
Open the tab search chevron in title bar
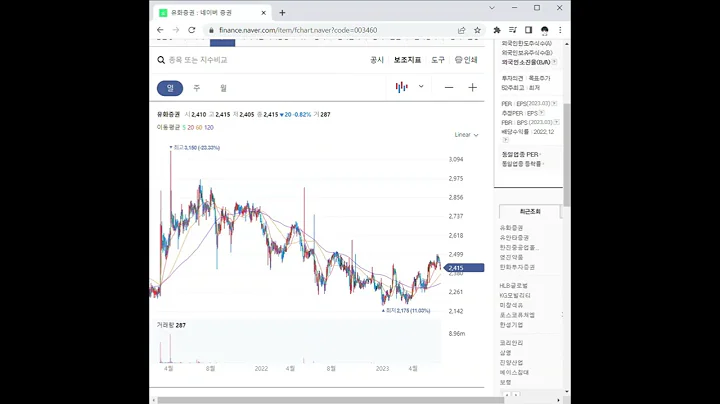coord(492,8)
